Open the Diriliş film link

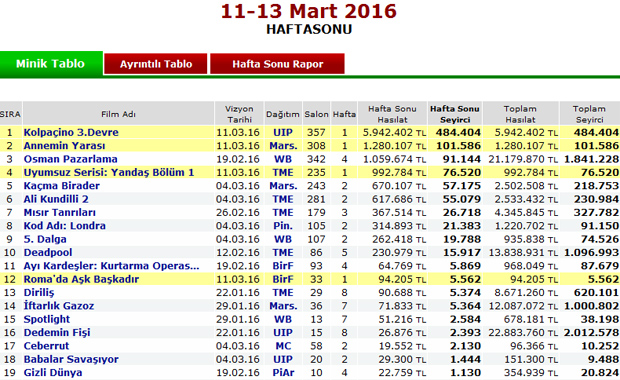(39, 293)
